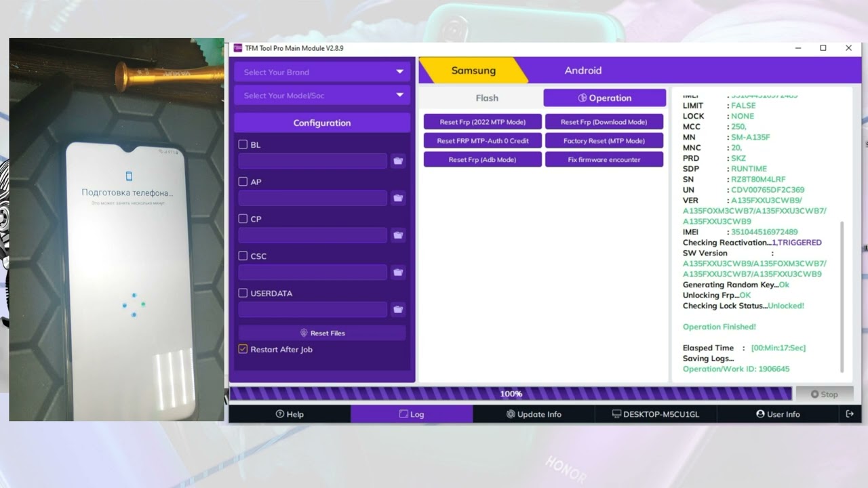Open folder browse icon for BL file
Image resolution: width=868 pixels, height=488 pixels.
398,161
